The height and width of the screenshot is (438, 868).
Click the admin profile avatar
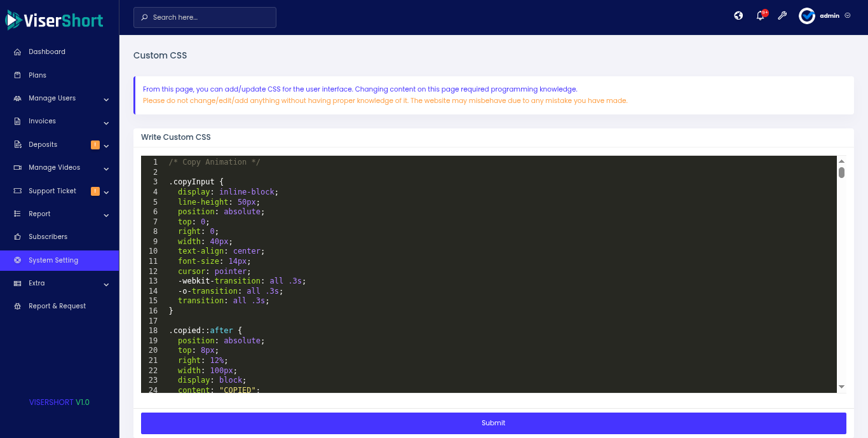coord(807,16)
